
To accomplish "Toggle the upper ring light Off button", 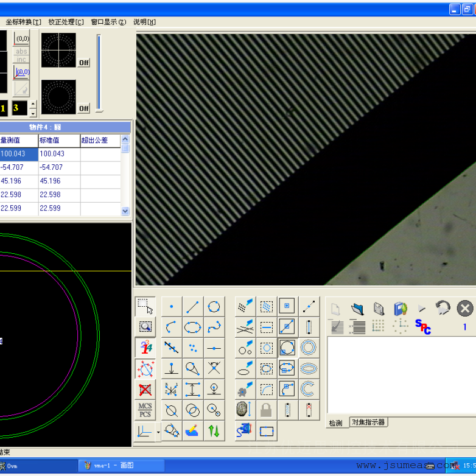I will [83, 63].
